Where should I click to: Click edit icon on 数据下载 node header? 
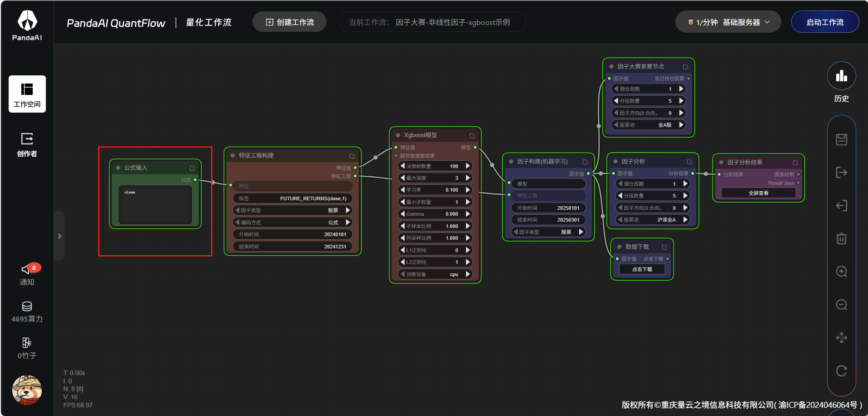click(665, 247)
